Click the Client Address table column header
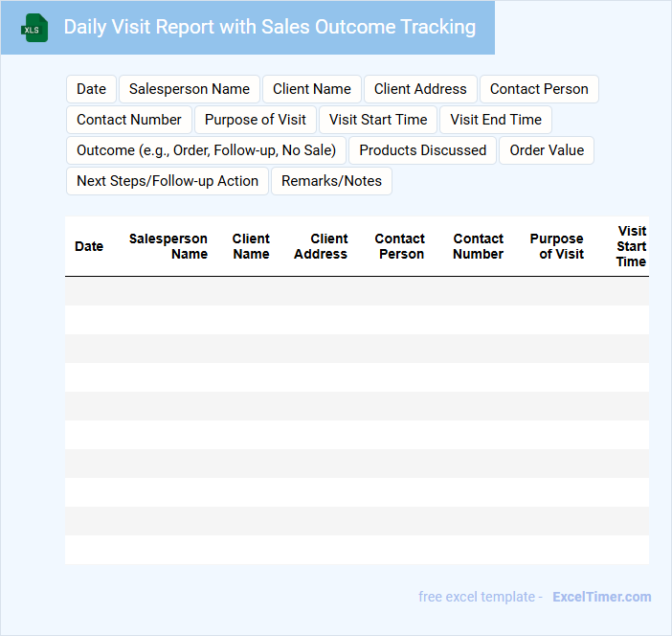Screen dimensions: 672x636 pyautogui.click(x=321, y=246)
